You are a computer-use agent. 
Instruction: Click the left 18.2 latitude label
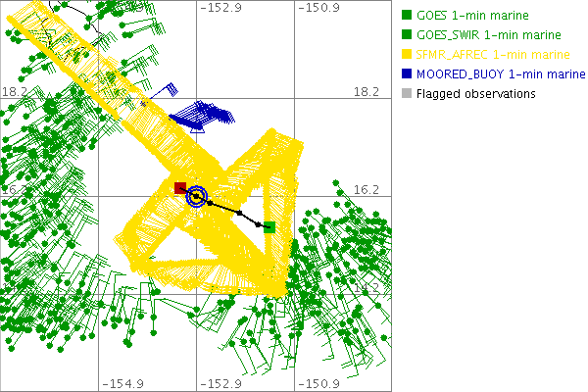coord(16,91)
